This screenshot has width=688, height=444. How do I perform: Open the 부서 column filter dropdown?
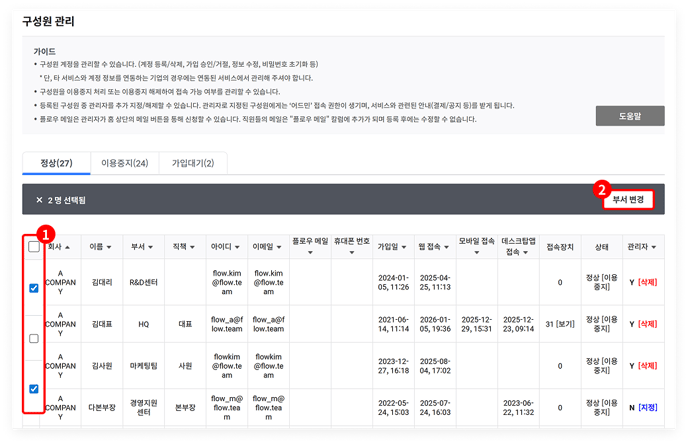[x=153, y=247]
